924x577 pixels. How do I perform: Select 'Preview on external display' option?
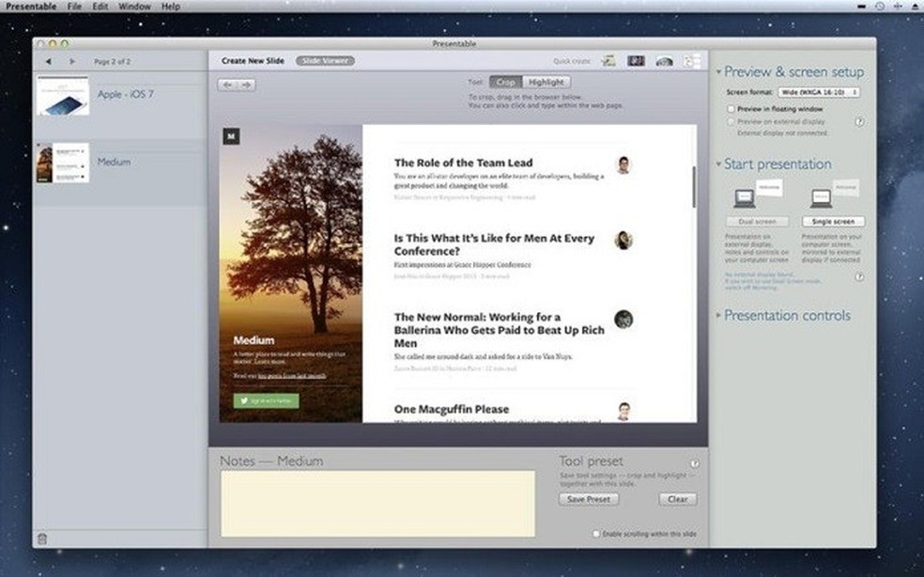coord(731,122)
